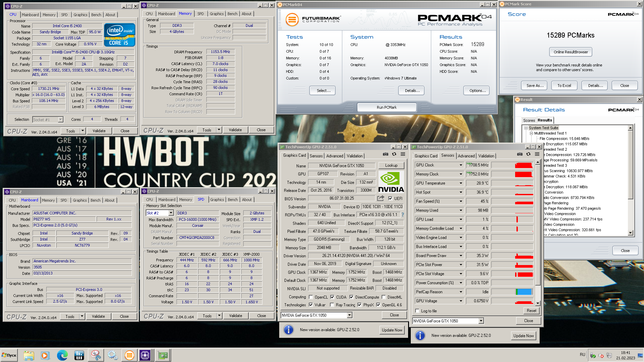Click the info icon beside GPU-Z 2.52.0 notice under Graphics Card window
Viewport: 644px width, 362px height.
point(289,330)
